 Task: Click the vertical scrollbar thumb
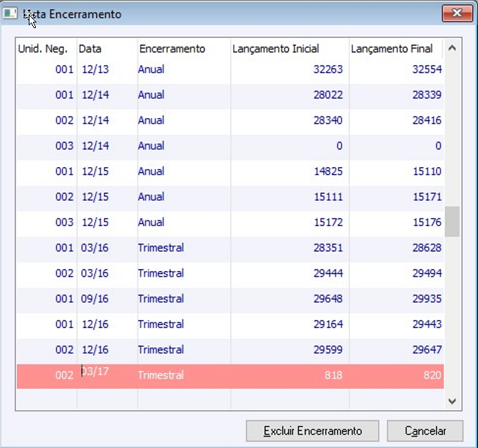452,221
